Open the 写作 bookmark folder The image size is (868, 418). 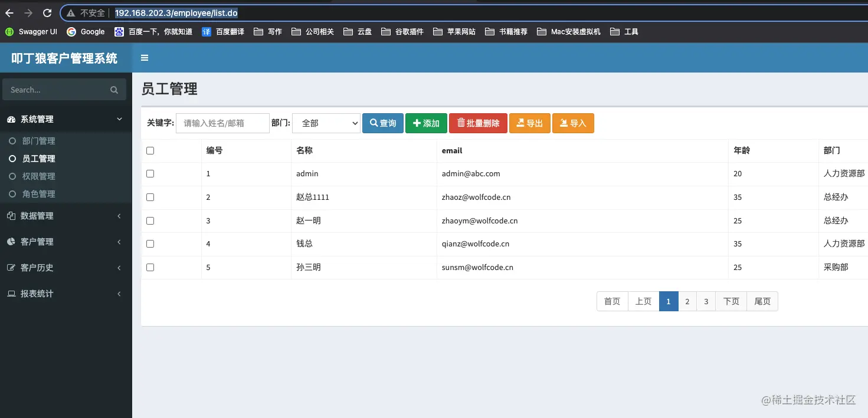coord(267,32)
